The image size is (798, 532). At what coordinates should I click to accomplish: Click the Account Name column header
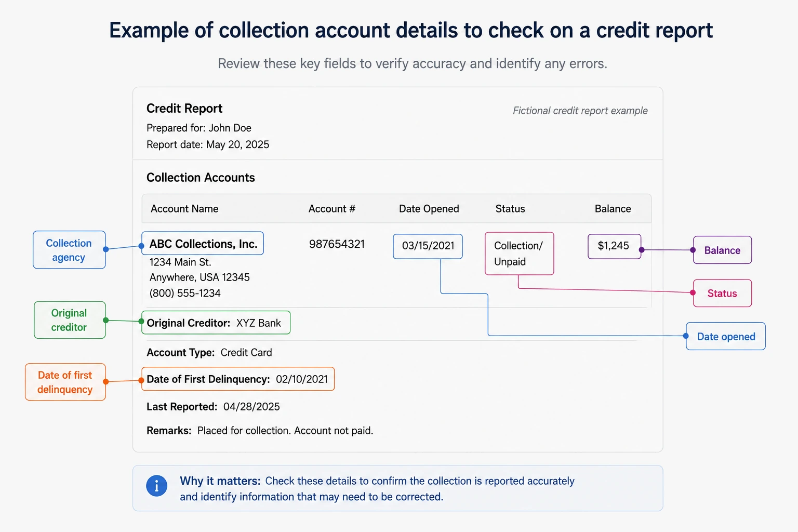[184, 209]
